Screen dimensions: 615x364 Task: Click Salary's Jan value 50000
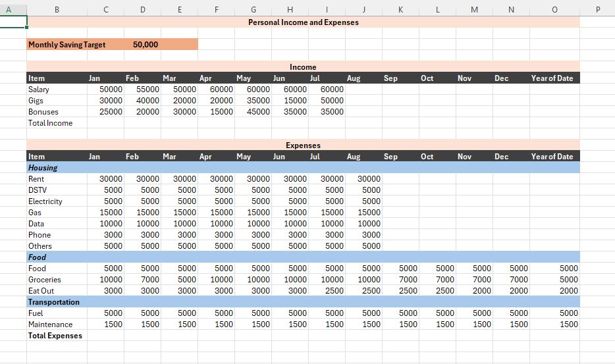[x=111, y=90]
